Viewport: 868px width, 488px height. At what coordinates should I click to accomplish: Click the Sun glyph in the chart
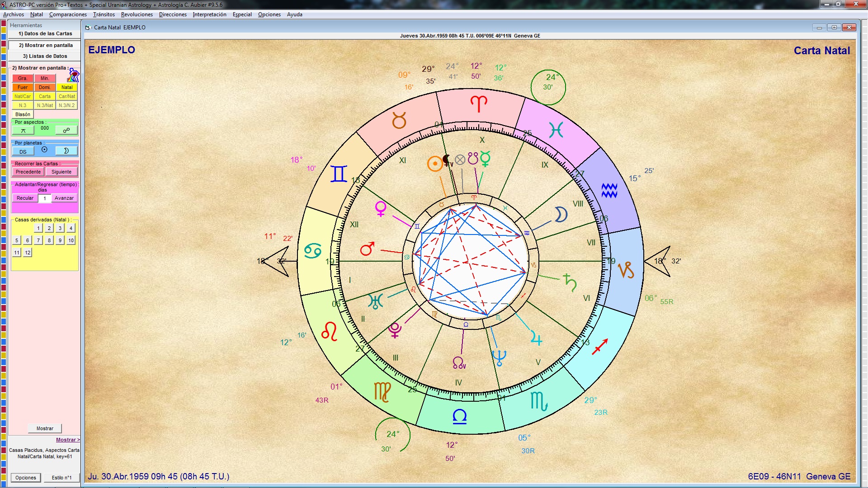point(435,164)
